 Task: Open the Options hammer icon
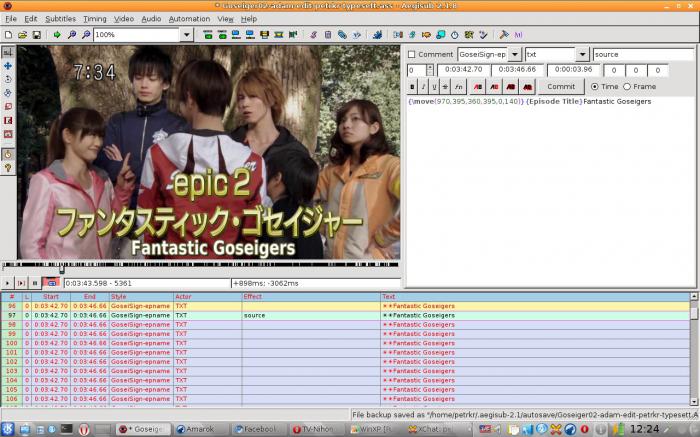[x=504, y=35]
